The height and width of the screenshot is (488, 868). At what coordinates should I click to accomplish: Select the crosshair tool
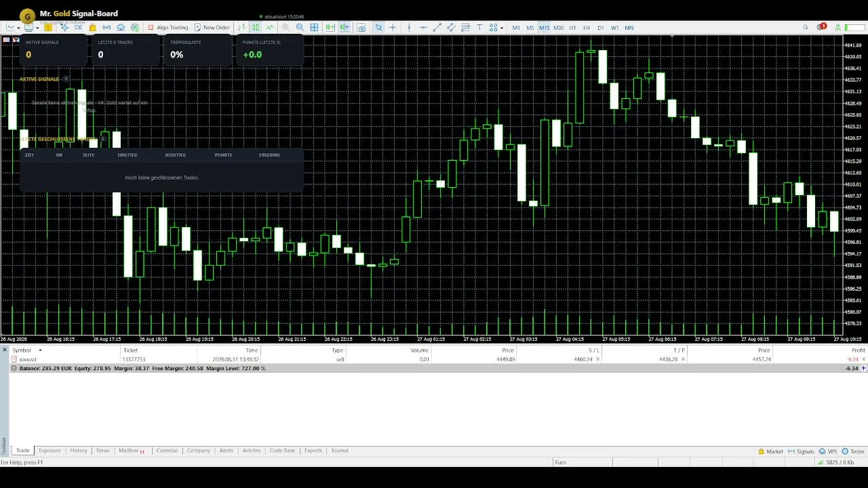point(393,27)
